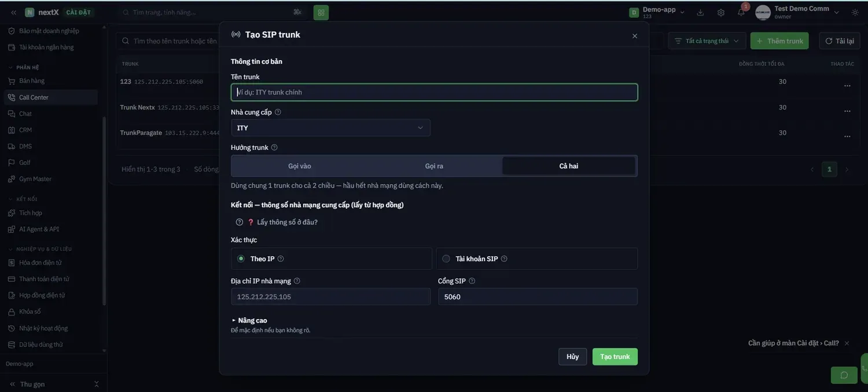Viewport: 868px width, 392px height.
Task: Open Gym Master in the sidebar
Action: click(x=50, y=179)
